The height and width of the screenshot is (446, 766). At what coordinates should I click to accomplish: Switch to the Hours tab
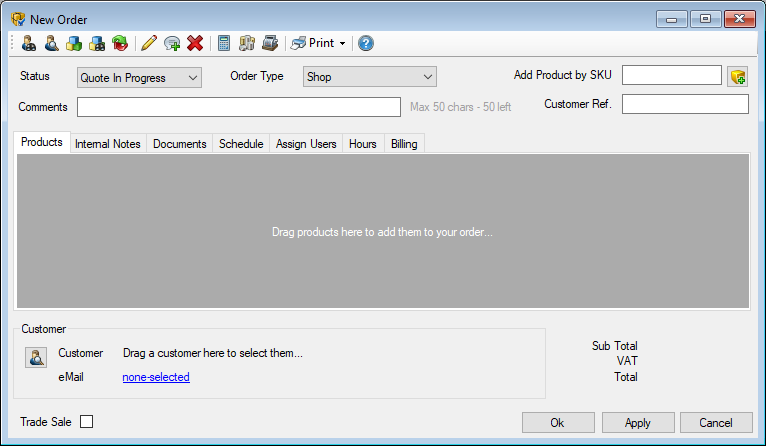click(x=363, y=144)
